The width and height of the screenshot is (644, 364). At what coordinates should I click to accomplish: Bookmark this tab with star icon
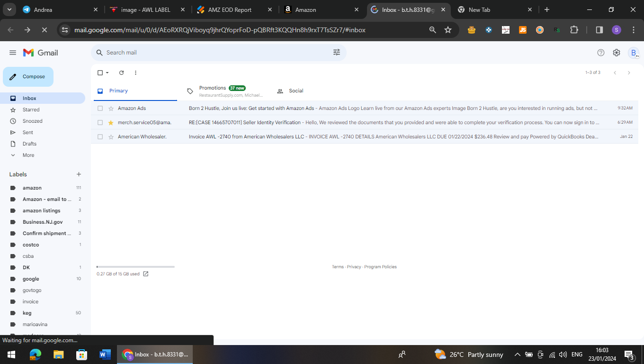pyautogui.click(x=448, y=30)
